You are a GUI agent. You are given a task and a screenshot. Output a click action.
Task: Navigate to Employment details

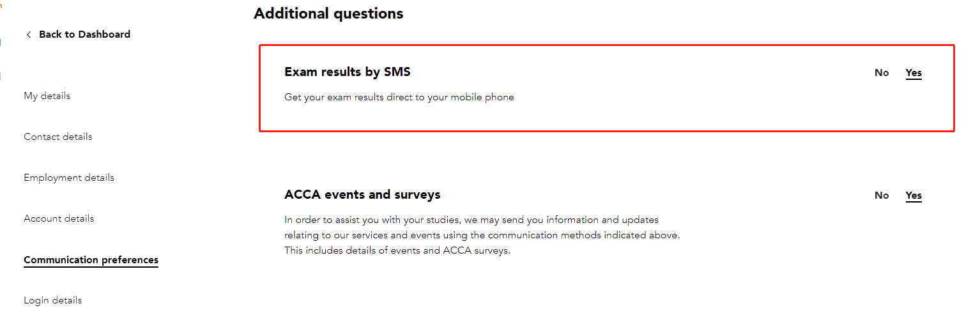tap(69, 178)
